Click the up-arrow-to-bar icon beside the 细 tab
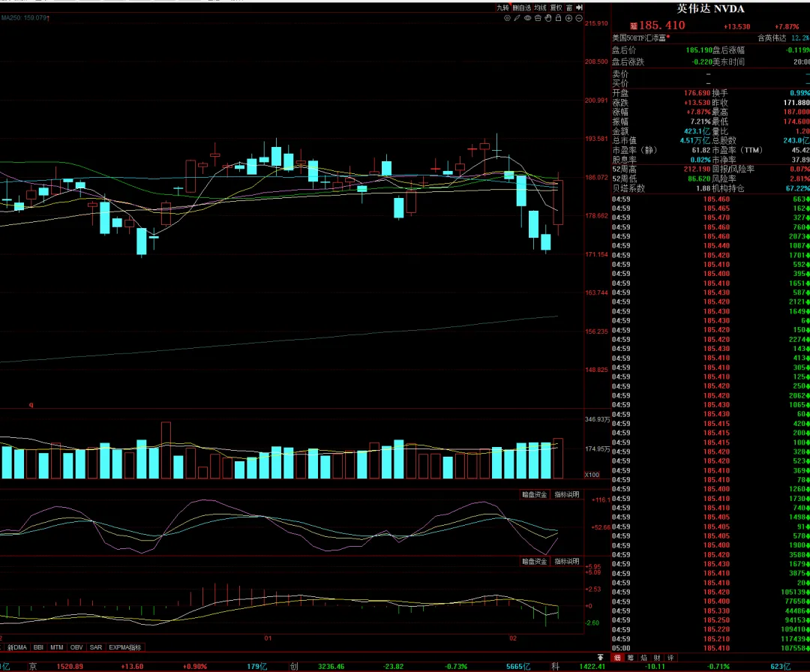The width and height of the screenshot is (810, 672). click(600, 658)
